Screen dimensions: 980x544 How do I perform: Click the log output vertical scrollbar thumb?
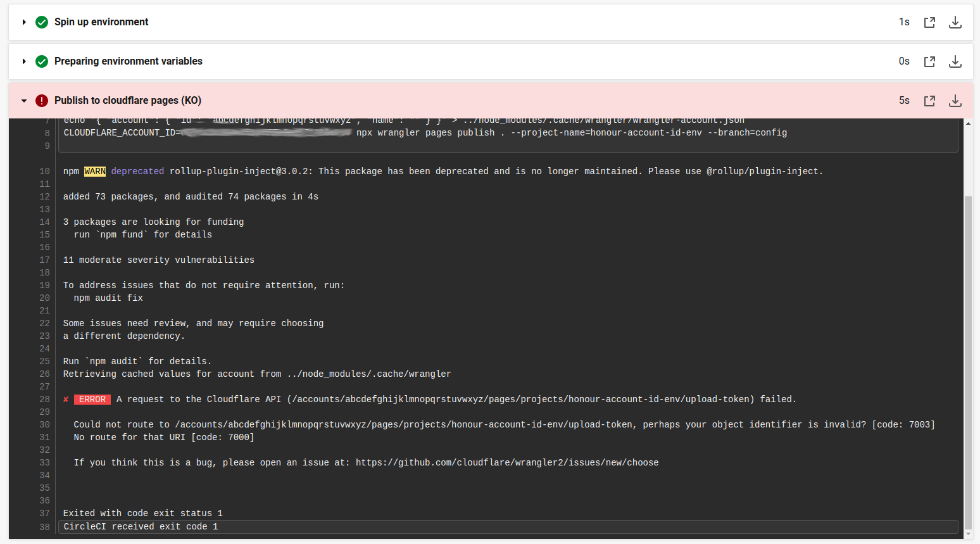(x=968, y=363)
